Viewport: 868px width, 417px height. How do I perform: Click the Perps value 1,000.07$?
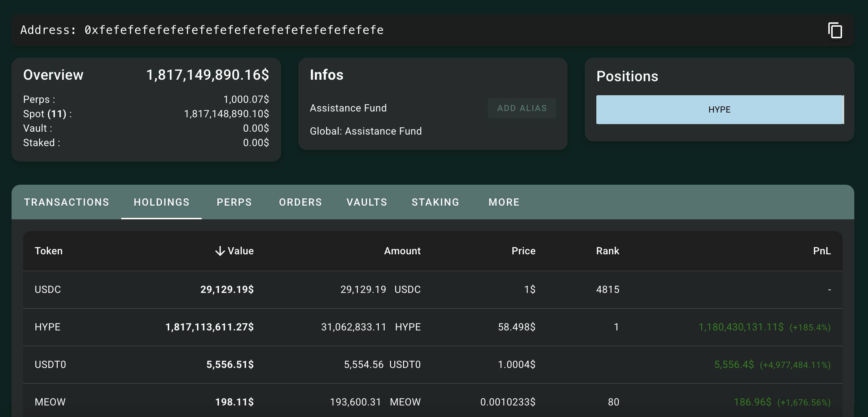[x=246, y=100]
